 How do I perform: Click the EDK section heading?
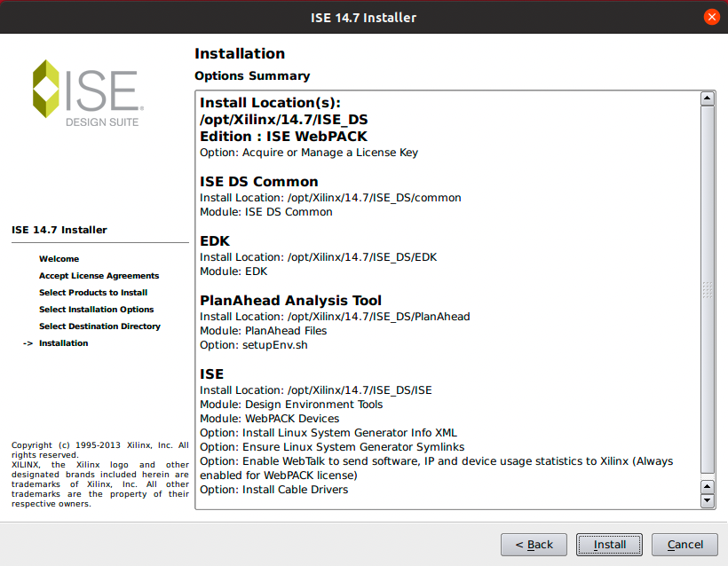click(215, 240)
